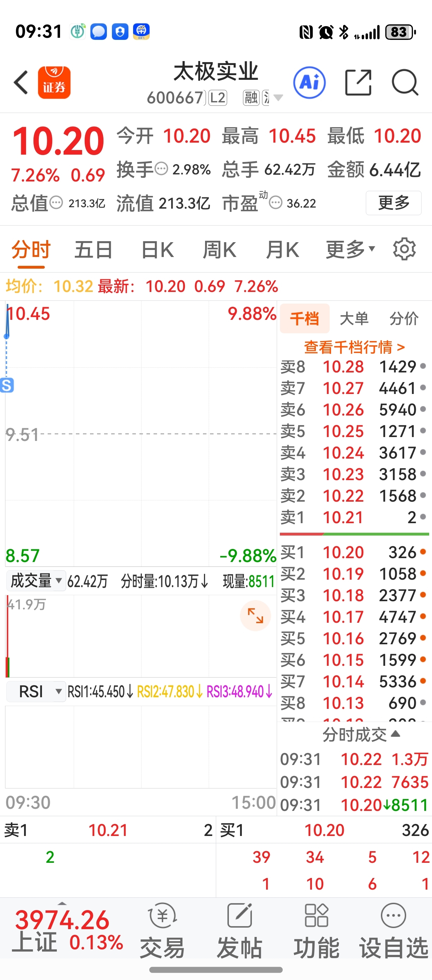Open the 功能 functions icon

coord(316,931)
